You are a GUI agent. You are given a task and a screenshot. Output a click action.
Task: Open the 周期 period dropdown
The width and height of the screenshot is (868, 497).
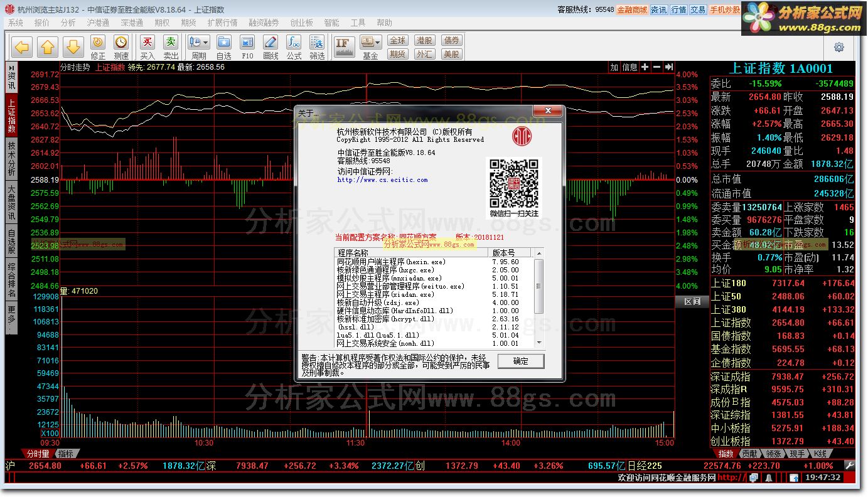click(x=199, y=48)
